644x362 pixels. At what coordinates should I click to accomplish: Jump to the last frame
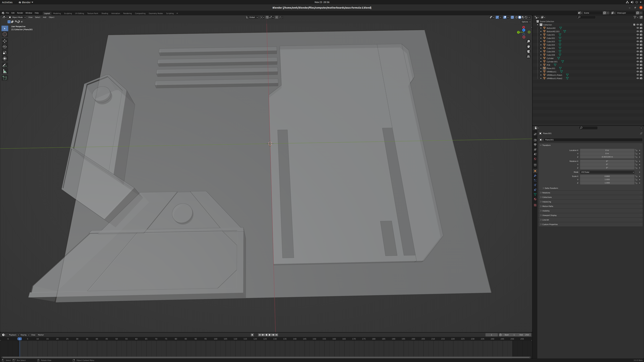point(277,335)
